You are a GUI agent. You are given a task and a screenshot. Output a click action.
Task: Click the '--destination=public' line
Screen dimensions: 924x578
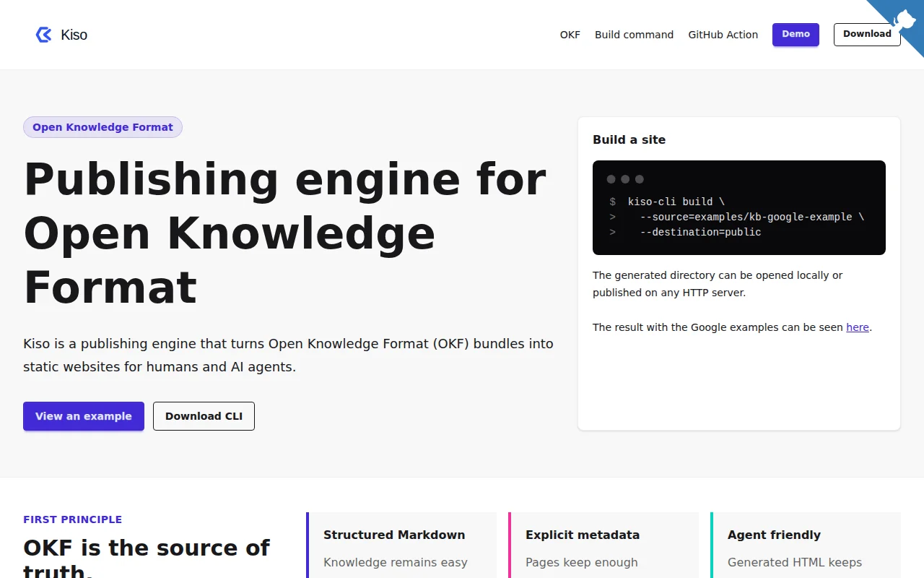pos(700,232)
